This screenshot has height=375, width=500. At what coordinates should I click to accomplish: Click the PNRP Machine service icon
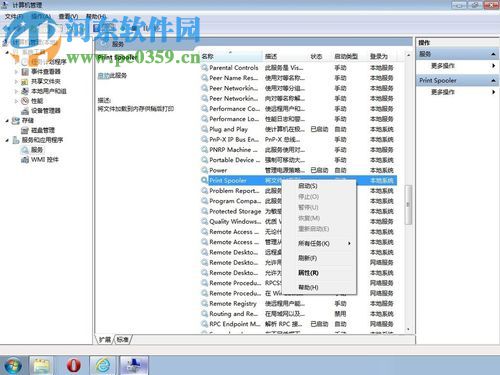pyautogui.click(x=204, y=150)
